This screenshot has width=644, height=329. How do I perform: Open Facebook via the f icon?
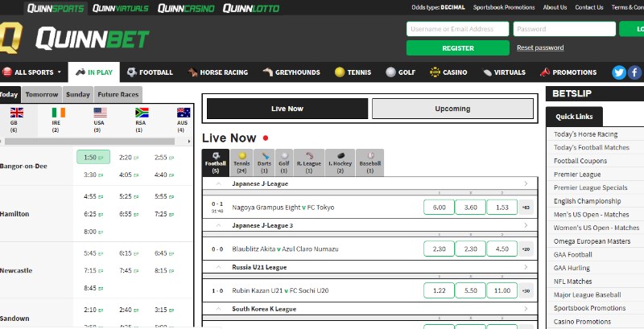coord(634,72)
